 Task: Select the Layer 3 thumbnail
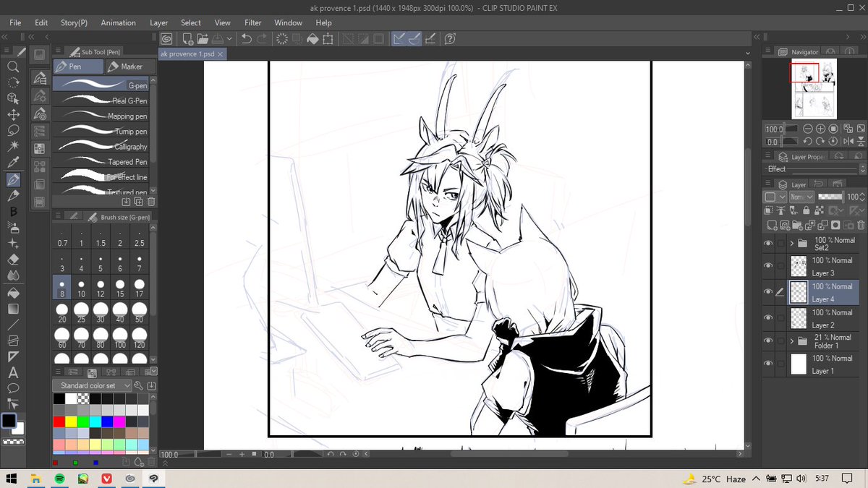click(799, 266)
